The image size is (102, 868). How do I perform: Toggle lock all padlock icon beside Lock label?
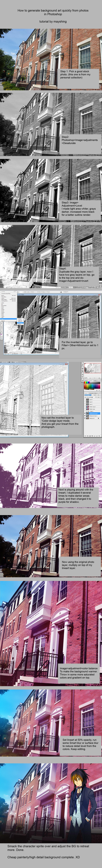click(x=92, y=397)
